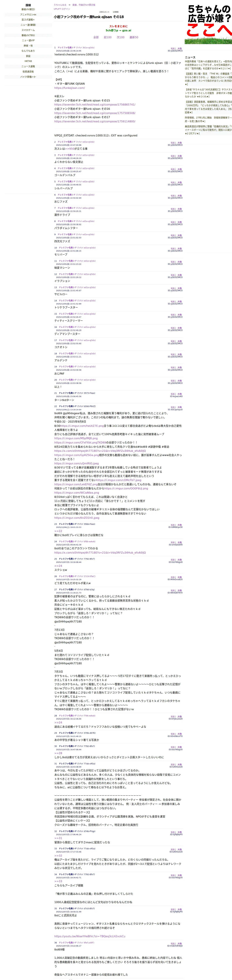The image size is (232, 980).
Task: Click 5ch即うp → gzo.ai link
Action: click(119, 30)
